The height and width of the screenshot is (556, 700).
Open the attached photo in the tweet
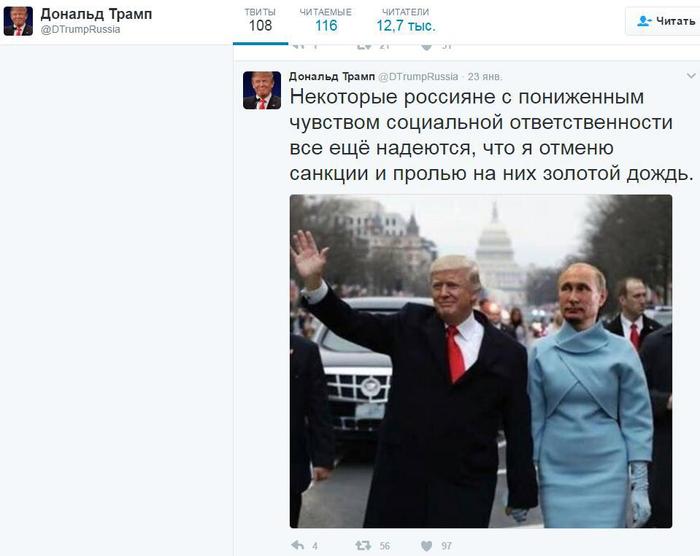click(481, 361)
